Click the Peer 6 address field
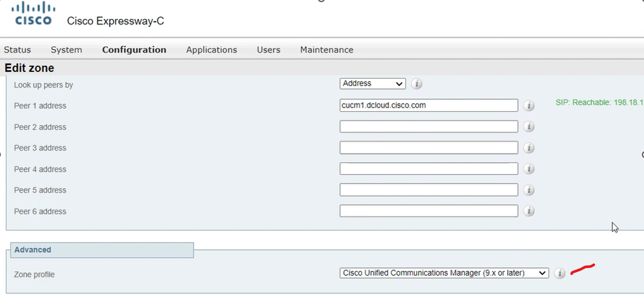 pyautogui.click(x=429, y=211)
